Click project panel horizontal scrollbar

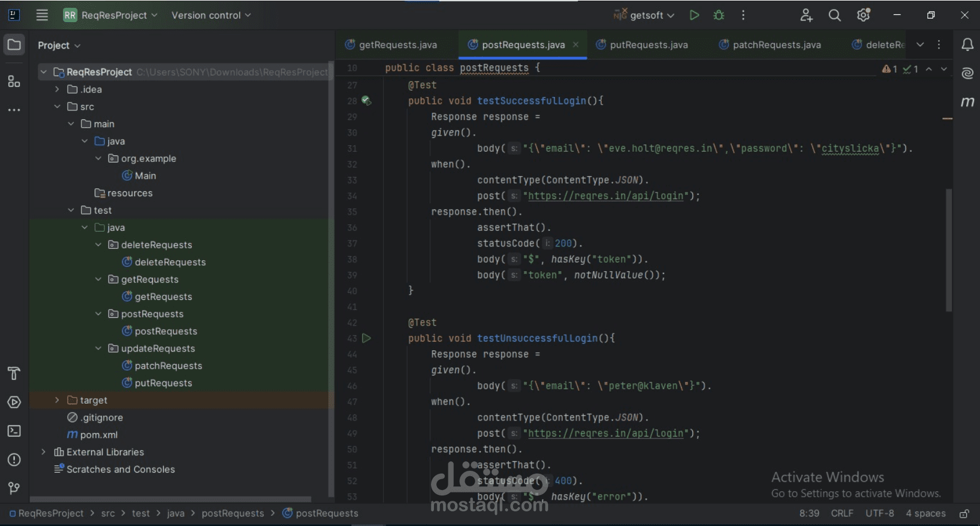click(x=171, y=499)
